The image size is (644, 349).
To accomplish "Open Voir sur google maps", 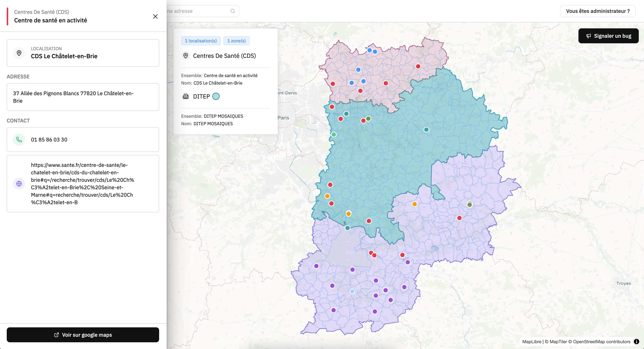I will click(x=83, y=335).
